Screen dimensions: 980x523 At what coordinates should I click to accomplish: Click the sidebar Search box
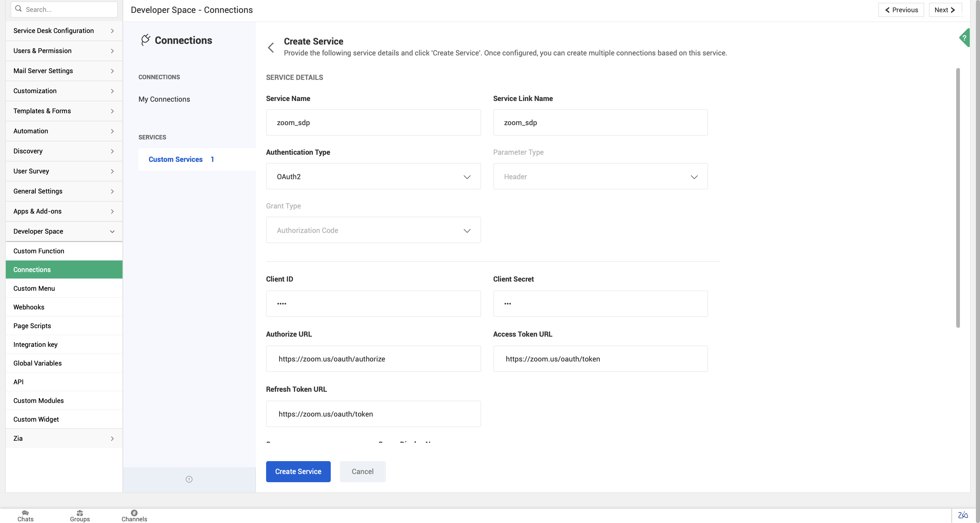click(x=64, y=9)
